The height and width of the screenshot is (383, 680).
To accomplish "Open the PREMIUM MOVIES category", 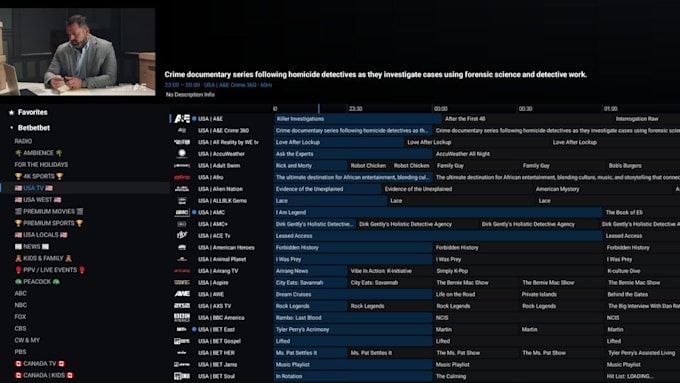I will coord(49,211).
